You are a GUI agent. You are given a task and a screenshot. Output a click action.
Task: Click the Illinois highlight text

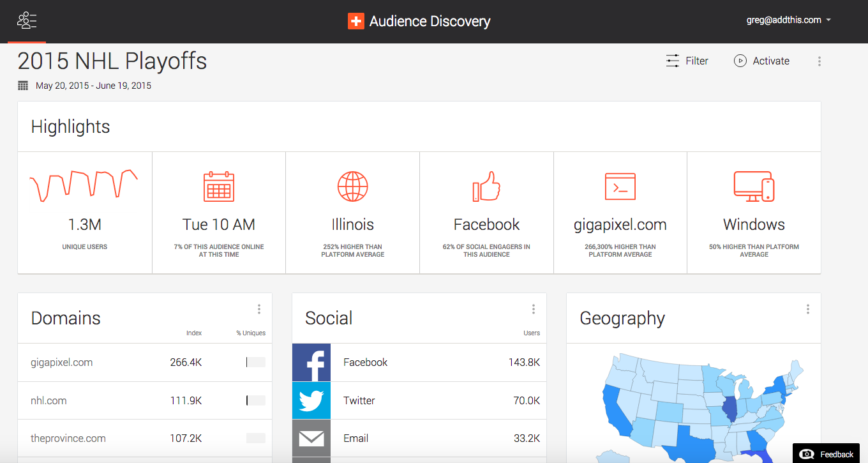(353, 225)
